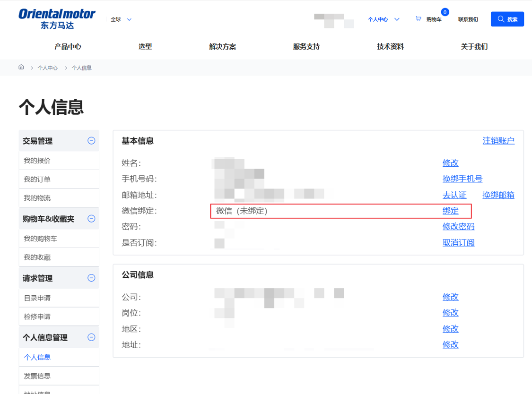Collapse the 请求管理 section
532x394 pixels.
(x=92, y=278)
